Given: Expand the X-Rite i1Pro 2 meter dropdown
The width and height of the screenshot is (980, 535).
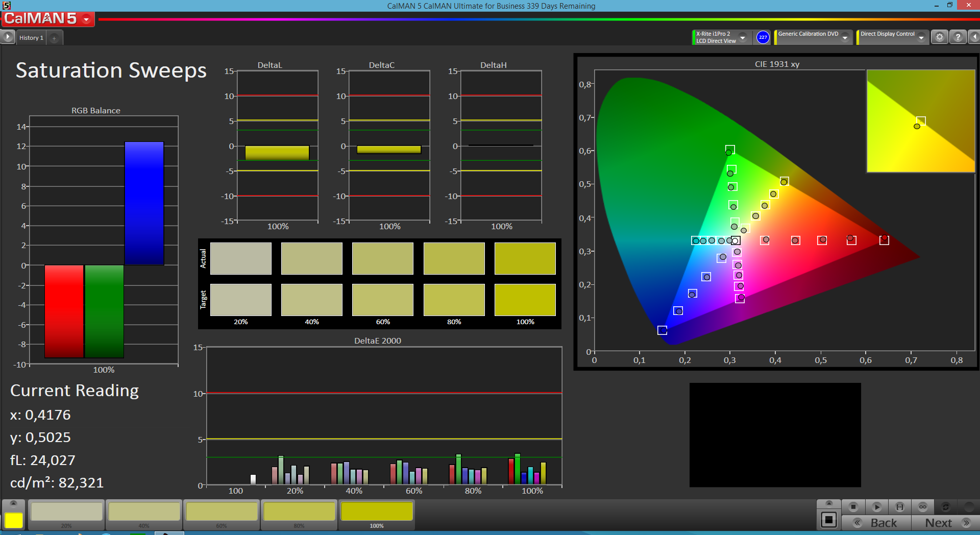Looking at the screenshot, I should tap(743, 38).
